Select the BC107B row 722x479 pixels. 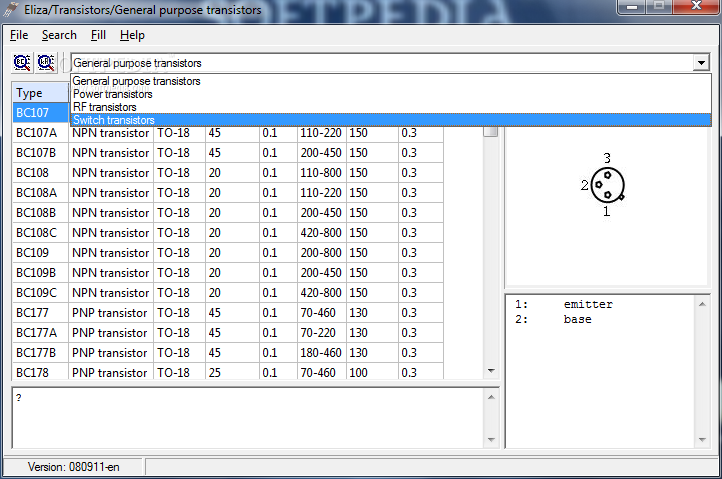coord(228,152)
